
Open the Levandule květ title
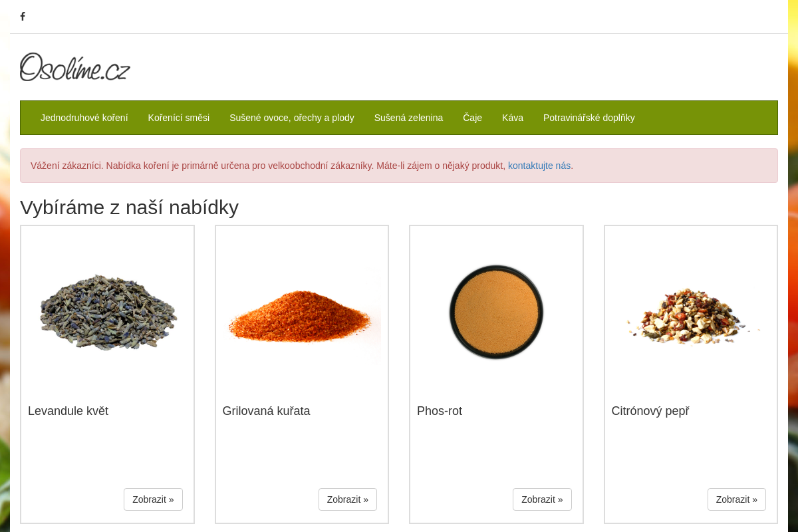pos(68,411)
